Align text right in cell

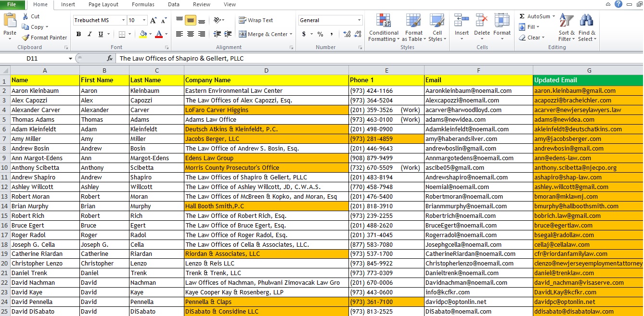tap(202, 34)
